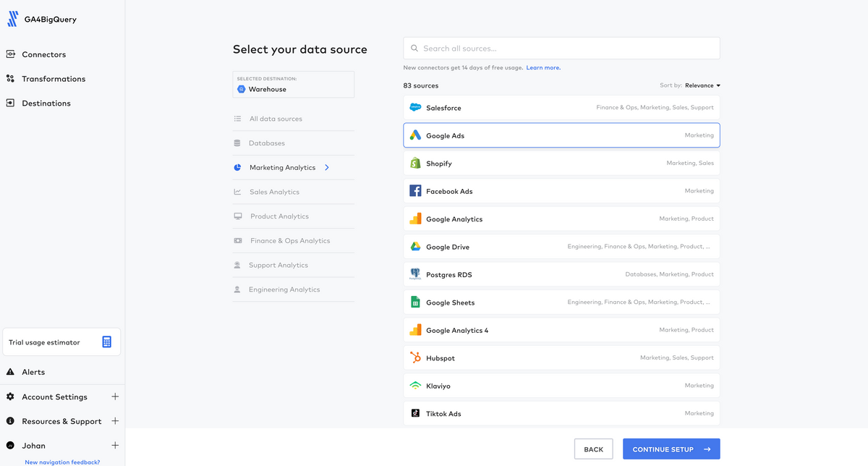Image resolution: width=868 pixels, height=466 pixels.
Task: Click the Facebook Ads connector icon
Action: (414, 190)
